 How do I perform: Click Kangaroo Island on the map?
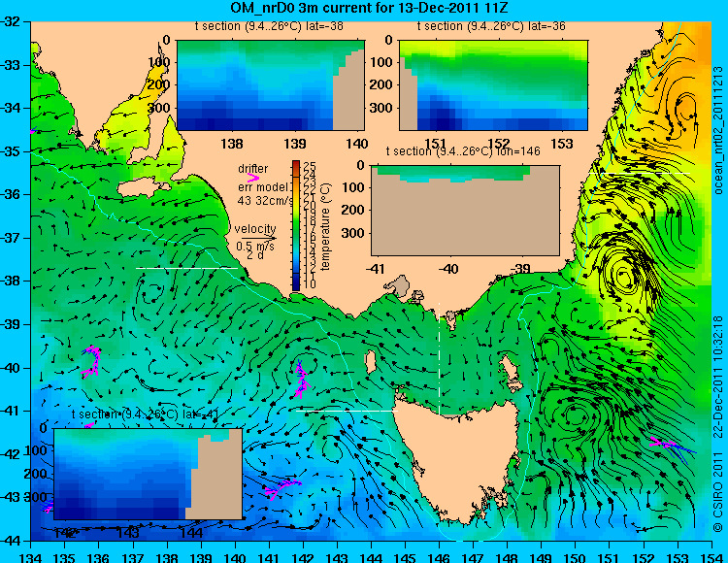pos(142,187)
